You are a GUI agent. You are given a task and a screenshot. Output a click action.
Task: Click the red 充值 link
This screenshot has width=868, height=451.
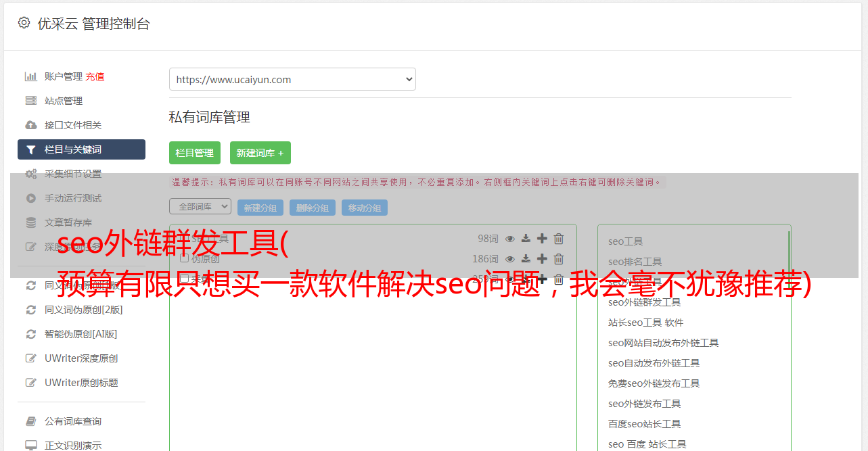coord(95,76)
